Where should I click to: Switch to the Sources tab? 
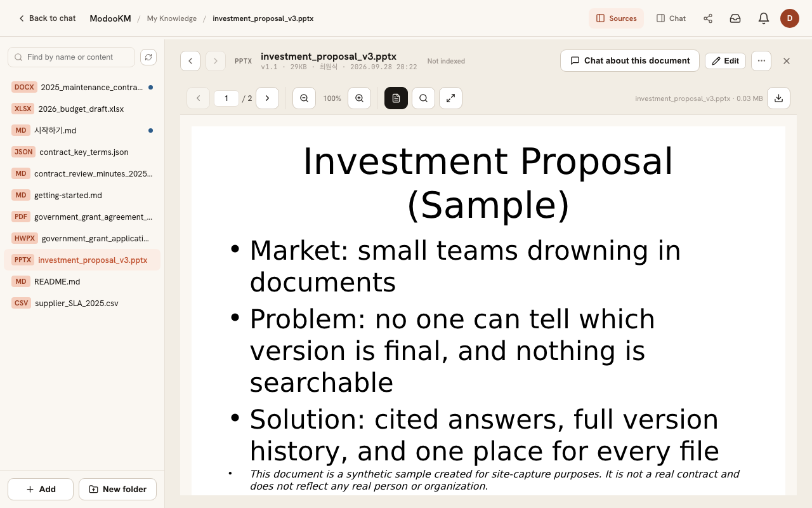pos(616,18)
